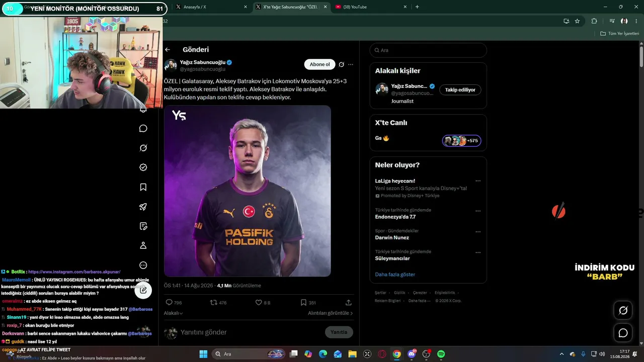Open Microsoft Edge from the taskbar
The height and width of the screenshot is (362, 644).
[323, 354]
